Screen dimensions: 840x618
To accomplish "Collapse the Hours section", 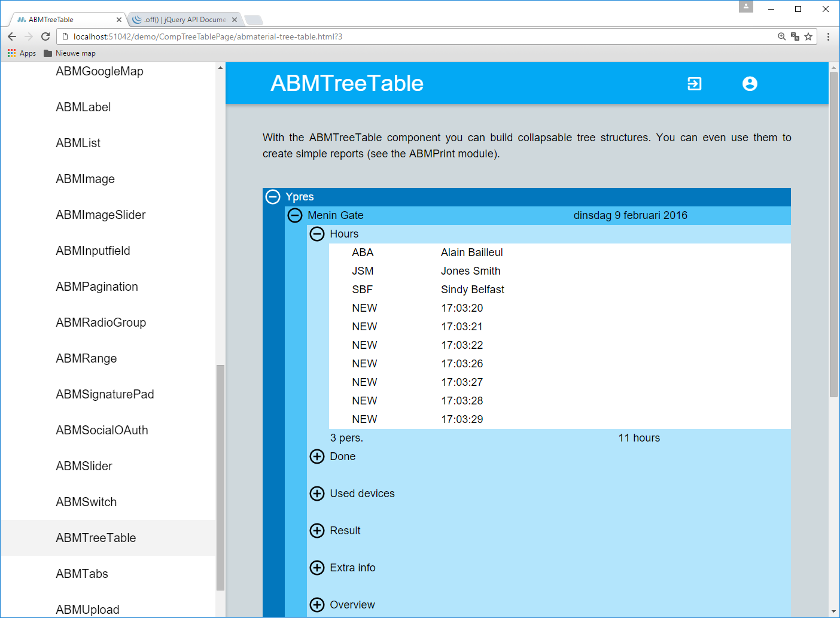I will coord(317,234).
